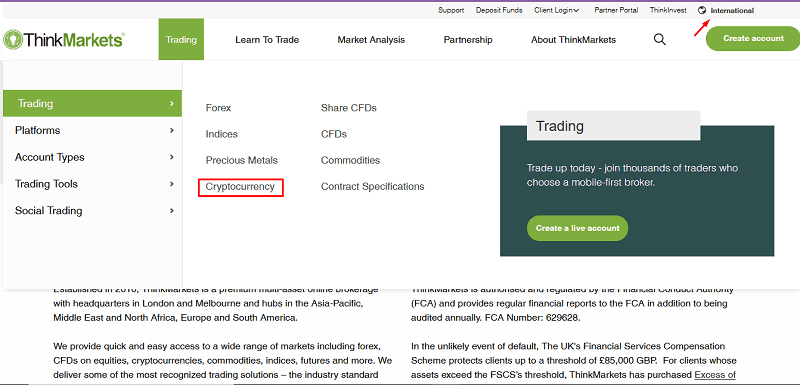Viewport: 800px width, 385px height.
Task: Open the Support link
Action: [451, 10]
